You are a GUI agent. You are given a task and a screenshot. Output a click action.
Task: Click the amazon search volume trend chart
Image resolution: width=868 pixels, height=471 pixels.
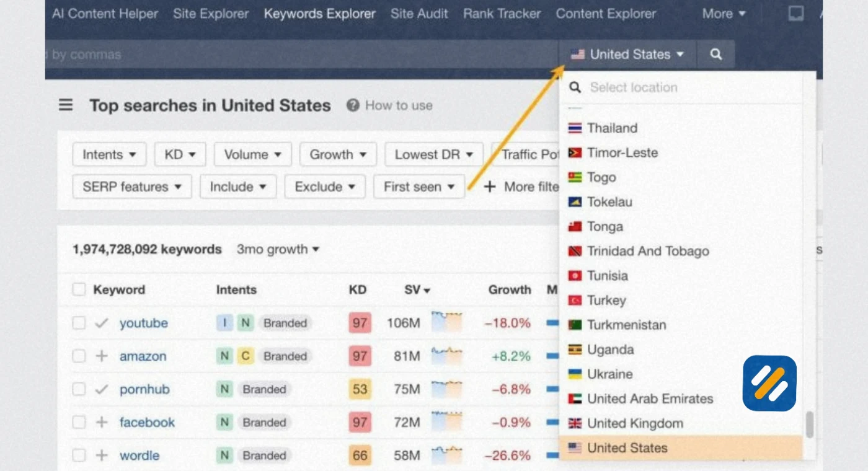click(x=447, y=356)
